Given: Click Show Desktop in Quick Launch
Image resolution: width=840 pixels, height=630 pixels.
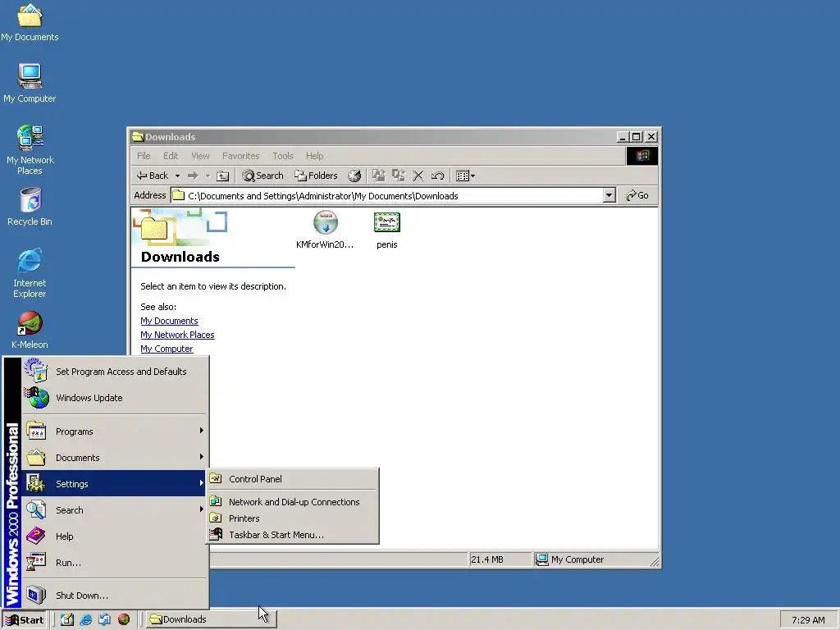Looking at the screenshot, I should [67, 619].
